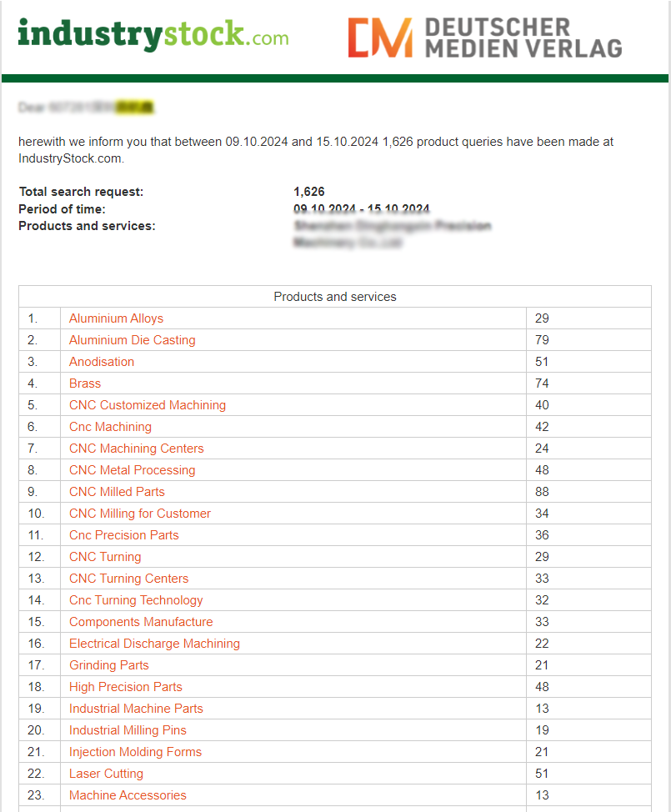Open Electrical Discharge Machining link
The image size is (671, 812).
pyautogui.click(x=154, y=644)
